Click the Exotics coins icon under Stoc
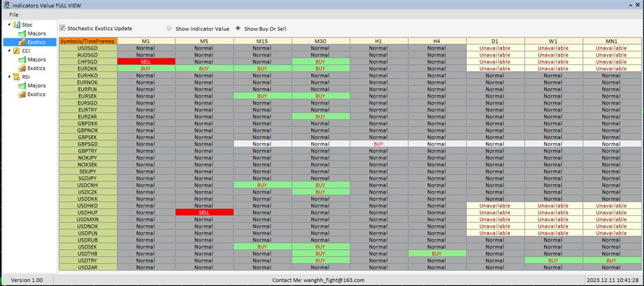This screenshot has width=644, height=286. click(x=21, y=42)
